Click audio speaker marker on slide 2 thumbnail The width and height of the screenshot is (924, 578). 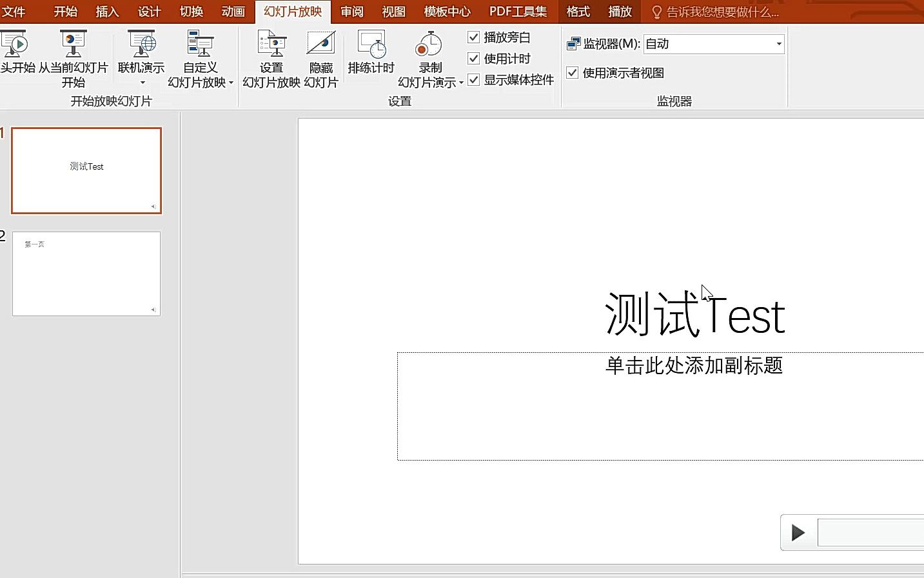click(153, 310)
